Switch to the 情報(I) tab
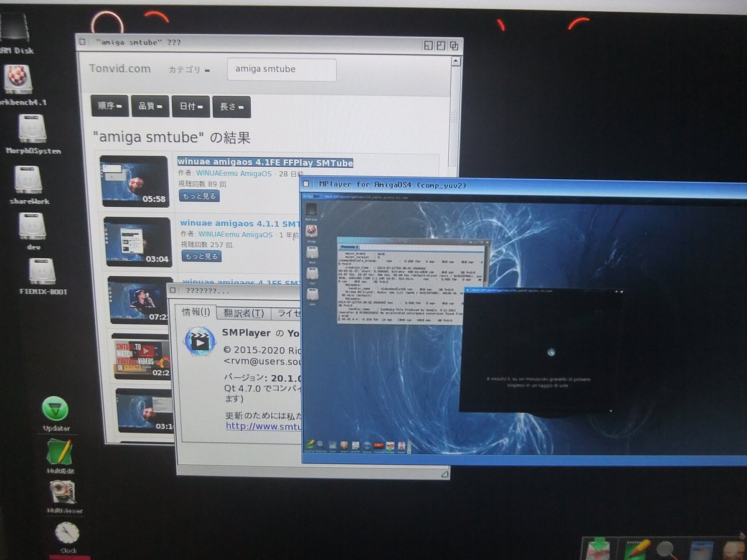747x560 pixels. 196,312
